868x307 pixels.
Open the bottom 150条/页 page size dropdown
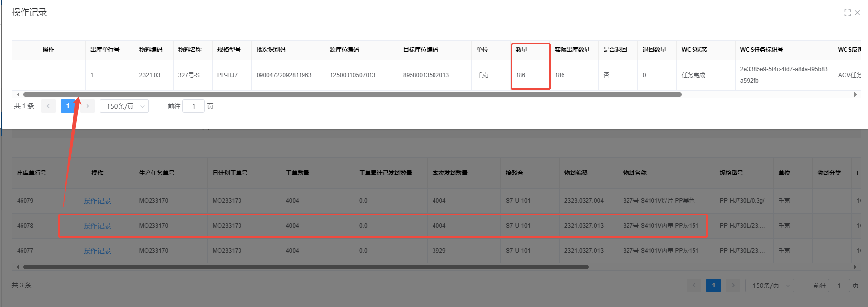769,285
